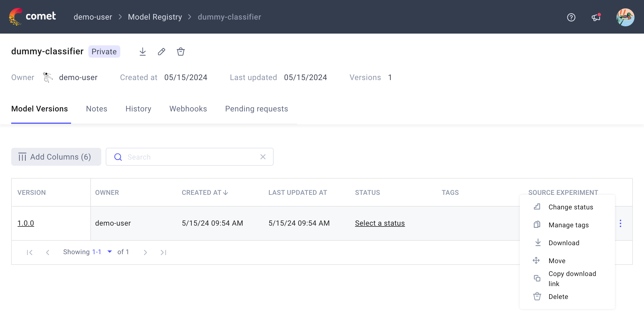The height and width of the screenshot is (318, 644).
Task: Open the Notes tab
Action: tap(97, 109)
